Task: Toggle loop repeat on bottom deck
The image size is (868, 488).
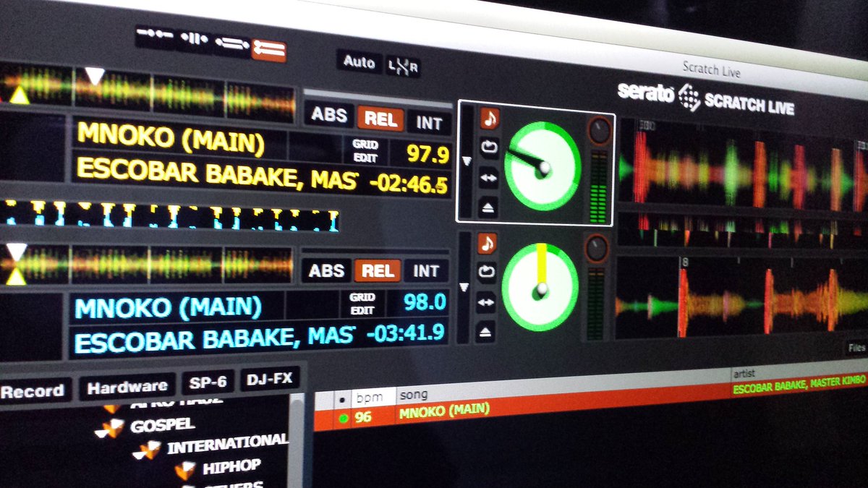Action: tap(487, 273)
